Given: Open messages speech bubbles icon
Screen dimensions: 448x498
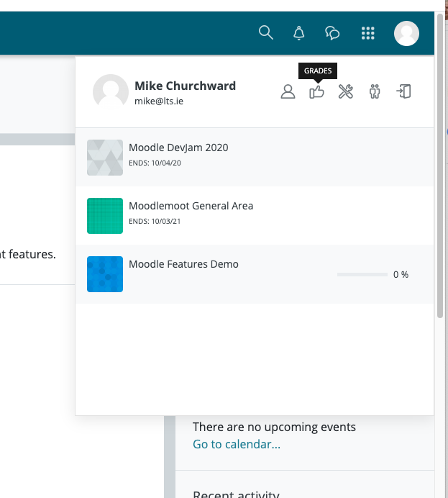Looking at the screenshot, I should (332, 33).
